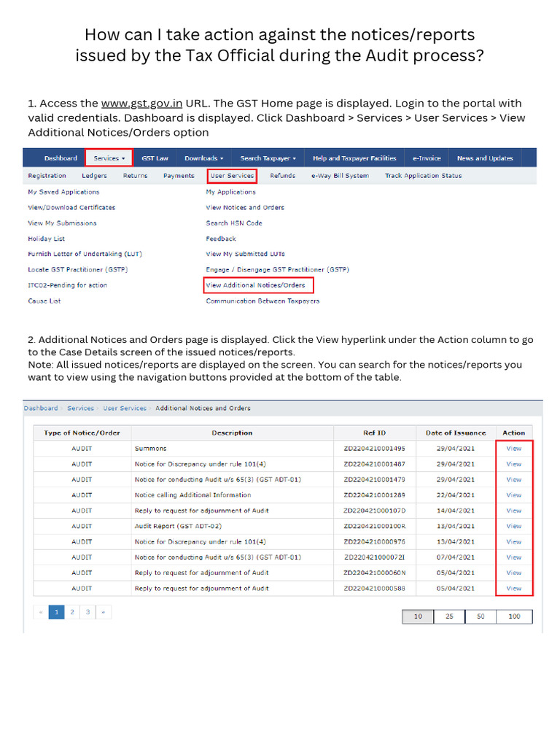Open View Notices and Orders link
Image resolution: width=560 pixels, height=747 pixels.
point(245,208)
